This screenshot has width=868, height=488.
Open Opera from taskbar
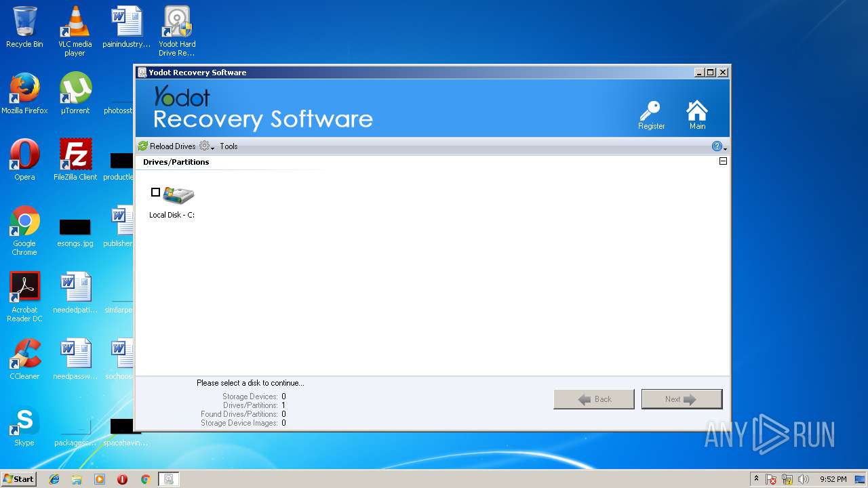pos(122,479)
